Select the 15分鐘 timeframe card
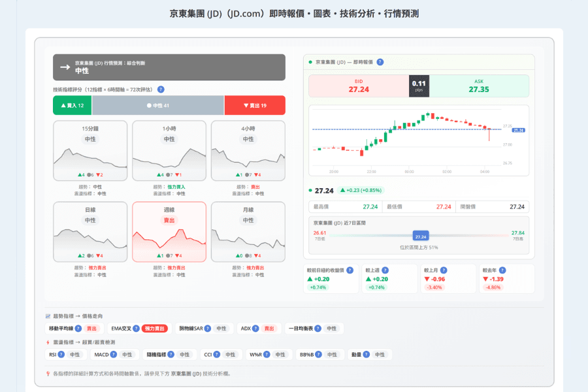 (x=90, y=150)
